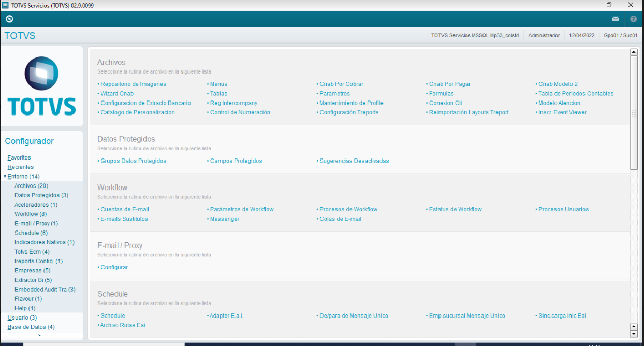Select Workflow (8) in the sidebar tree
Image resolution: width=644 pixels, height=346 pixels.
pos(30,214)
